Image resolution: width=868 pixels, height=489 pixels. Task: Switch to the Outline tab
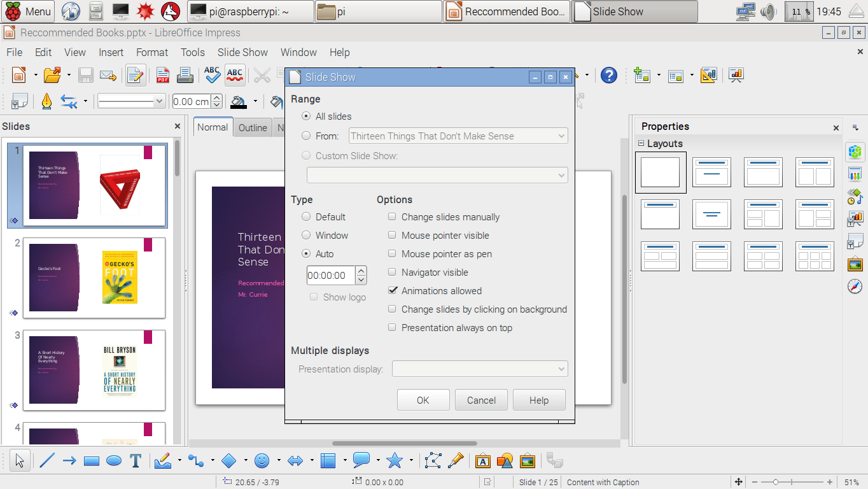tap(253, 128)
